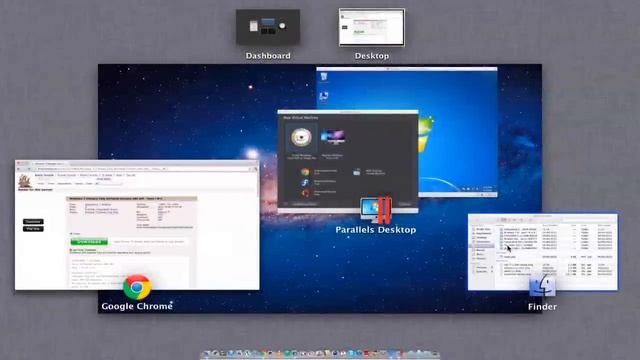
Task: Click the Continue button in Parallels dialog
Action: click(404, 204)
